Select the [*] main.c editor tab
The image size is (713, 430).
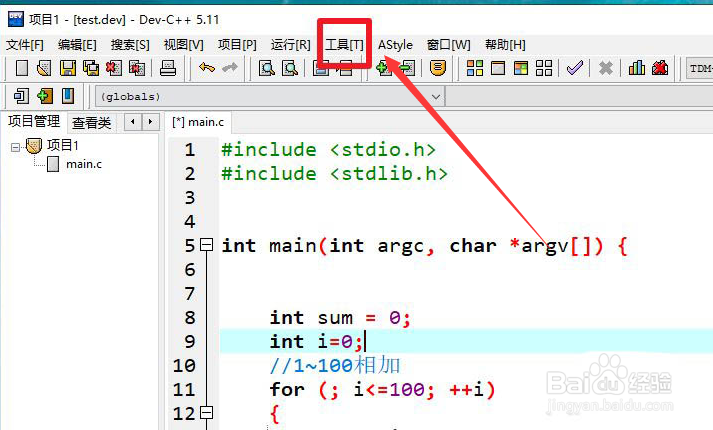(198, 122)
